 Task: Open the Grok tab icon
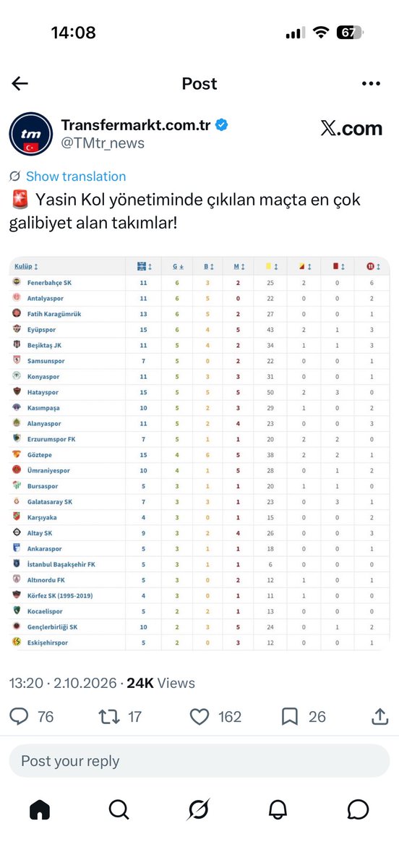pyautogui.click(x=198, y=809)
